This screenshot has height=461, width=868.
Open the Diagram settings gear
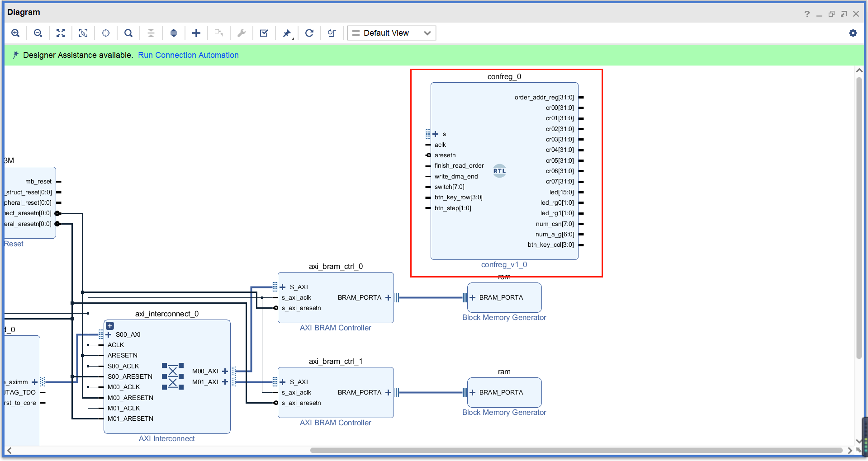tap(853, 33)
